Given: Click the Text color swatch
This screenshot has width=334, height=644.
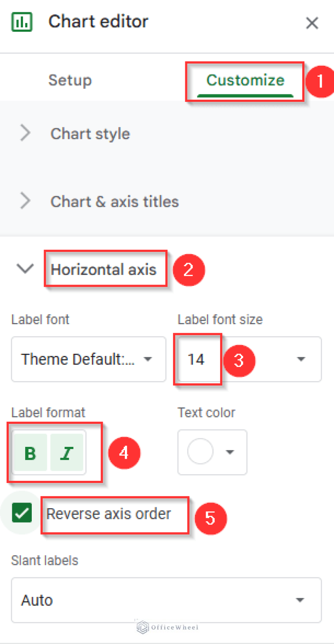Looking at the screenshot, I should [x=200, y=452].
